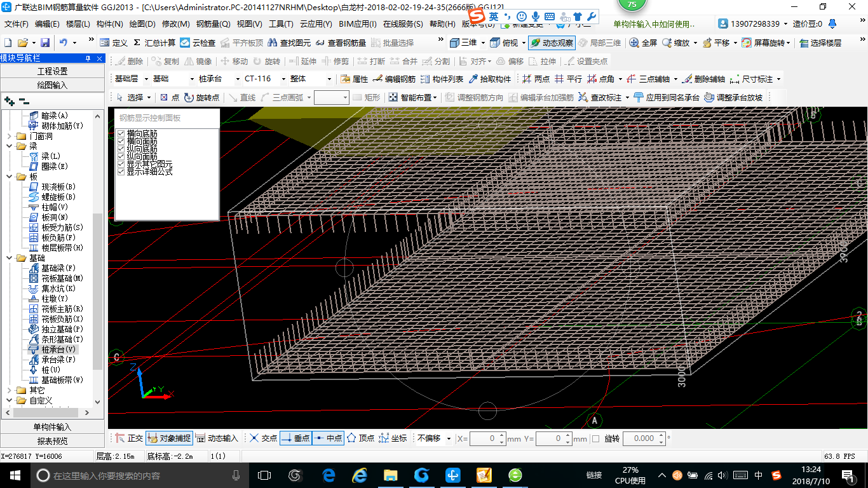868x488 pixels.
Task: Click the 工程设置 navigation button
Action: point(52,71)
